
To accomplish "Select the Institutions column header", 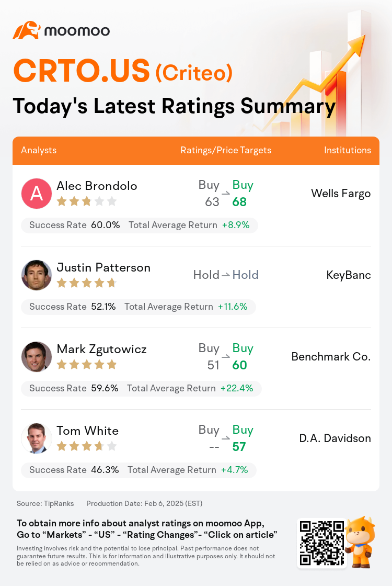I will [348, 150].
